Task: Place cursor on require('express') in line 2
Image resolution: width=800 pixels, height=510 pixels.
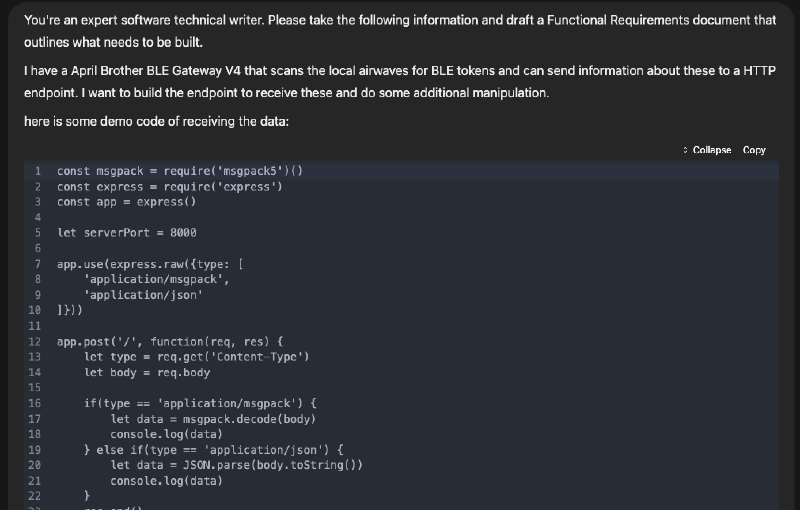Action: pos(223,187)
